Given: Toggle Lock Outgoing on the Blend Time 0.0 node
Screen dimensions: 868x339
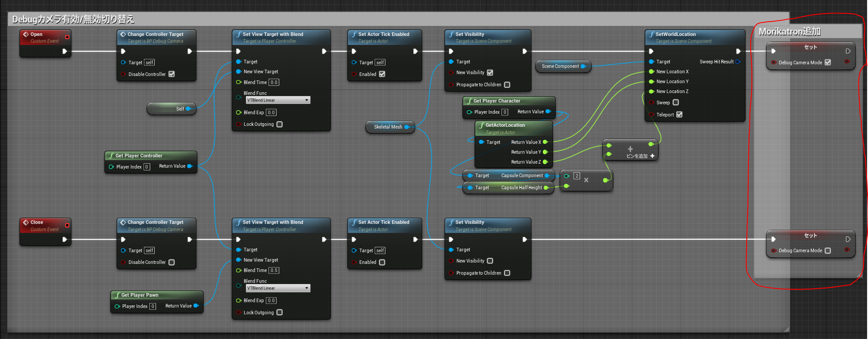Looking at the screenshot, I should [x=279, y=124].
